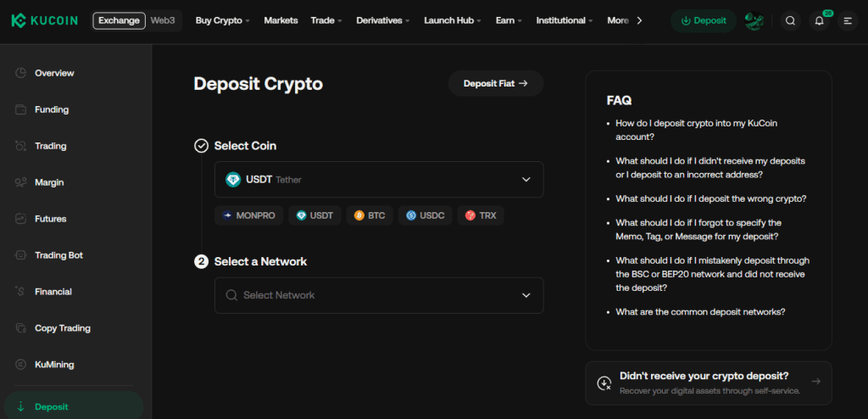Click the Deposit Fiat button

pos(495,84)
